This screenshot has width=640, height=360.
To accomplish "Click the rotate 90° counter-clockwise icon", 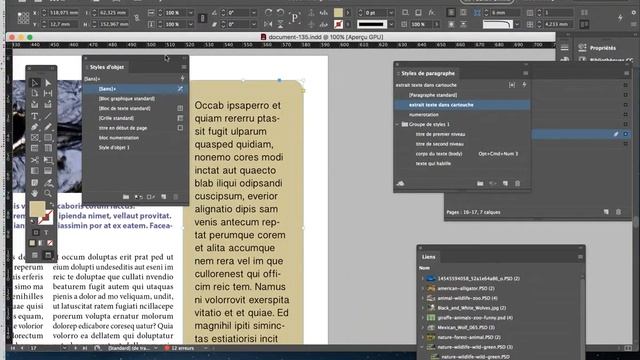I will [x=280, y=13].
